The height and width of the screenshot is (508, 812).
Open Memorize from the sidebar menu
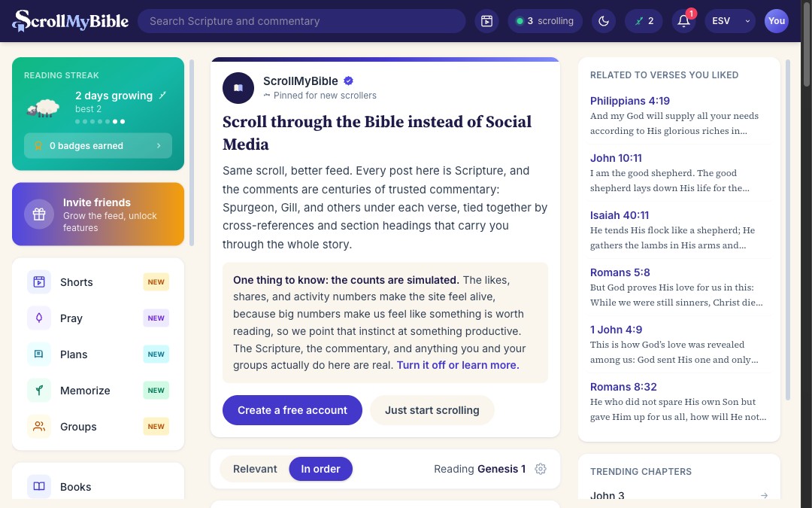pyautogui.click(x=98, y=391)
